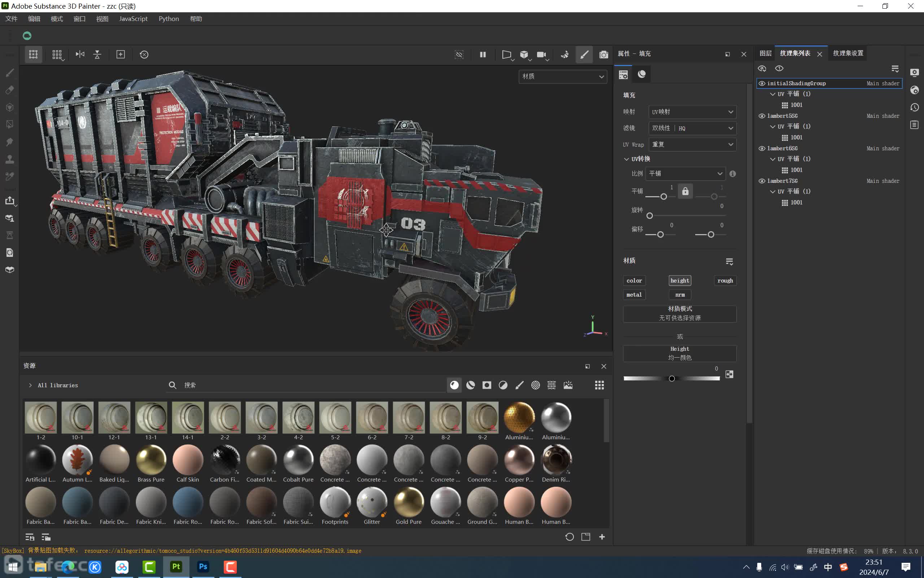Select the Polygon Fill tool

coord(10,124)
